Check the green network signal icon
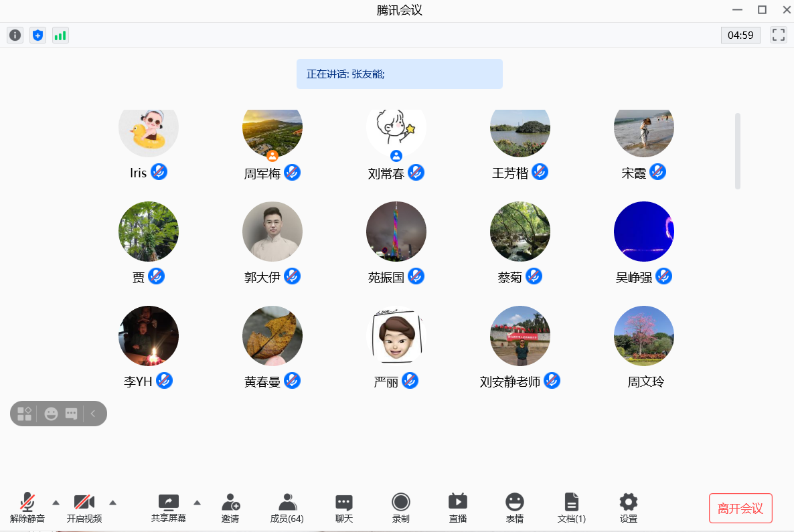794x532 pixels. (60, 35)
